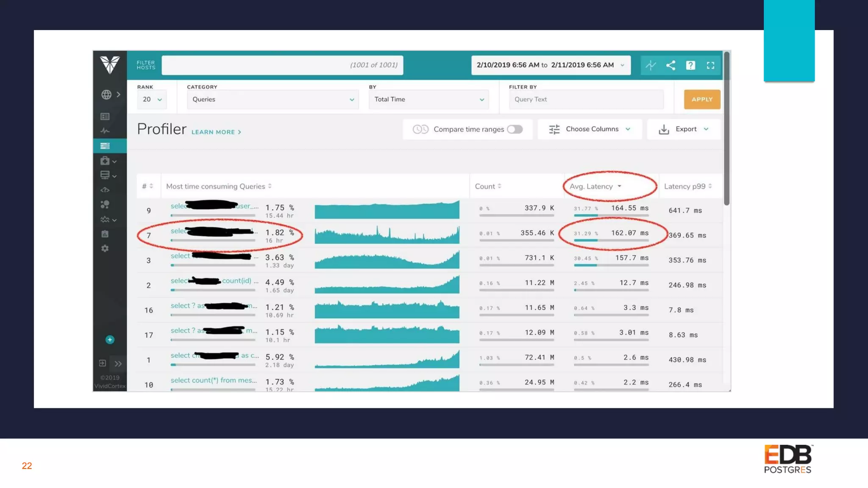Follow the LEARN MORE link
The width and height of the screenshot is (868, 488).
[x=216, y=132]
